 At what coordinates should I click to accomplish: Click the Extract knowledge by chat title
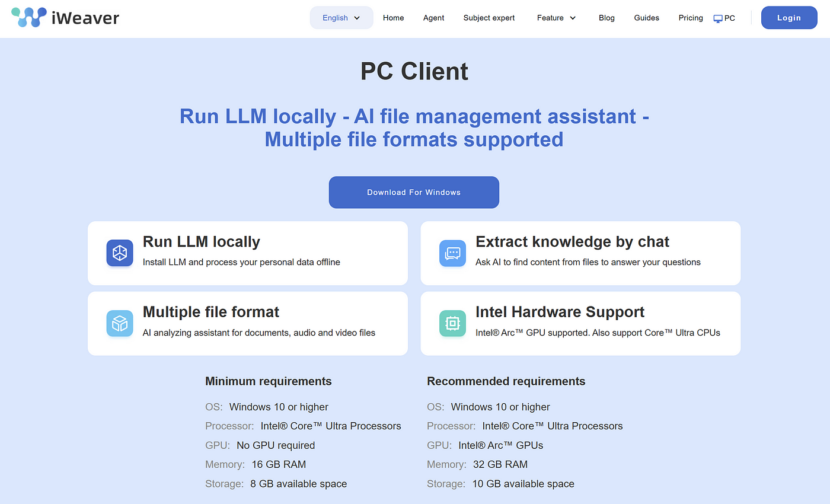click(572, 241)
